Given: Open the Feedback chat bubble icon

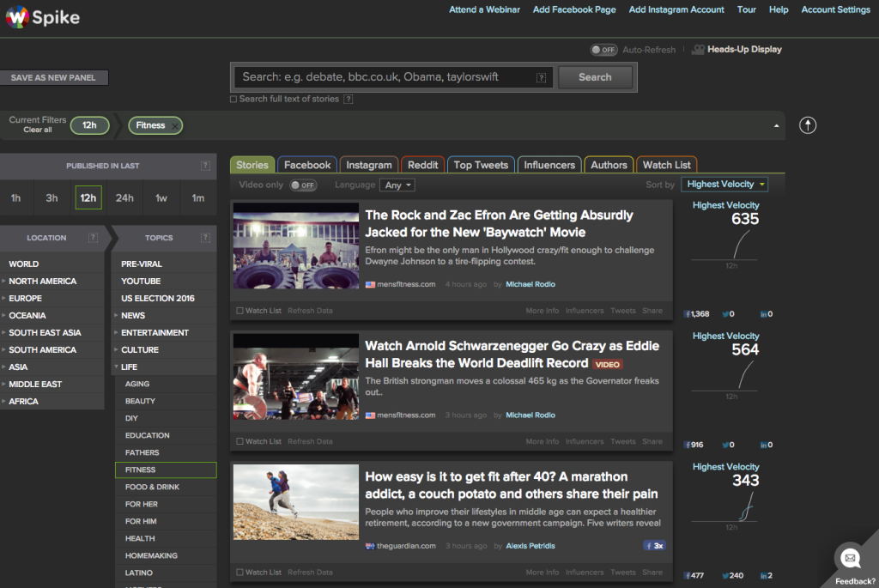Looking at the screenshot, I should (x=851, y=558).
